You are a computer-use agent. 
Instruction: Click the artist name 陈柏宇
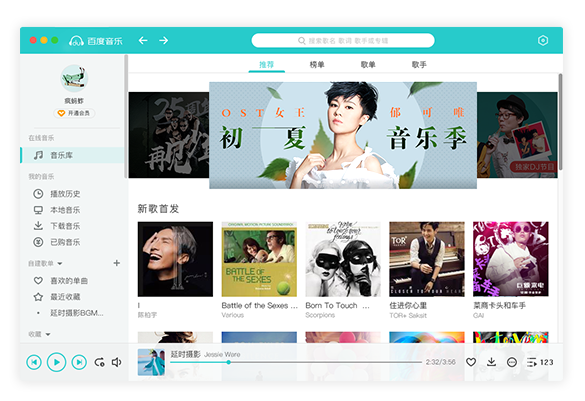[x=147, y=315]
